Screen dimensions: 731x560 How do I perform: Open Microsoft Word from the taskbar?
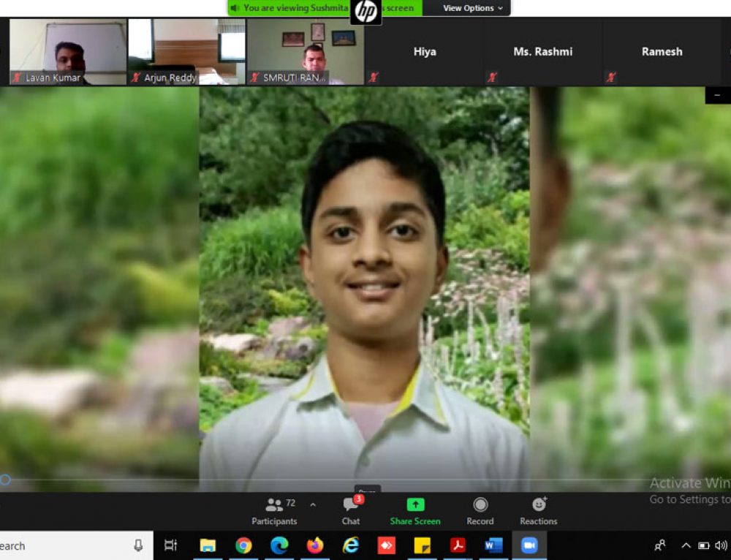click(x=493, y=545)
